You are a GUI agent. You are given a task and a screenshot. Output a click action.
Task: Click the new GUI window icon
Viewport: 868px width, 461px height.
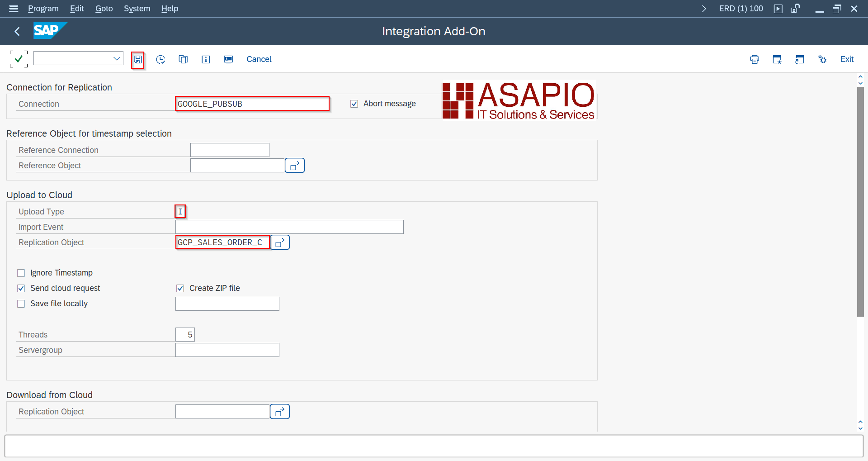777,59
